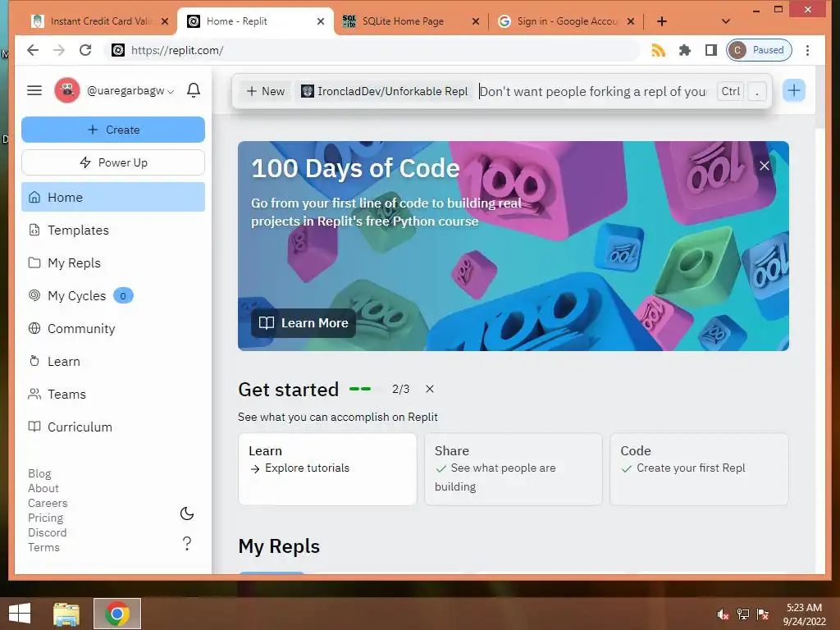Open the notifications bell
Image resolution: width=840 pixels, height=630 pixels.
[x=194, y=90]
